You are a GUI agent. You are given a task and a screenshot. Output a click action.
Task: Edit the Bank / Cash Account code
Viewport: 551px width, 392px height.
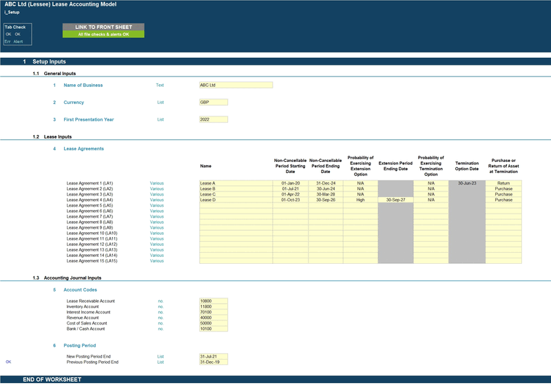pos(213,329)
